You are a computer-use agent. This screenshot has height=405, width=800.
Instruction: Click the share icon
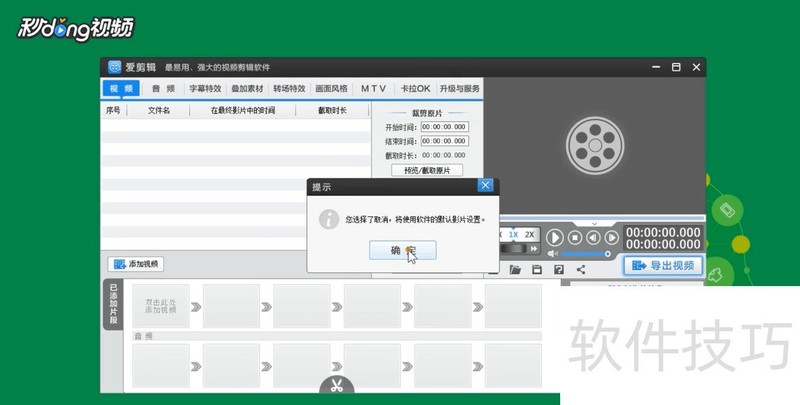[x=581, y=270]
